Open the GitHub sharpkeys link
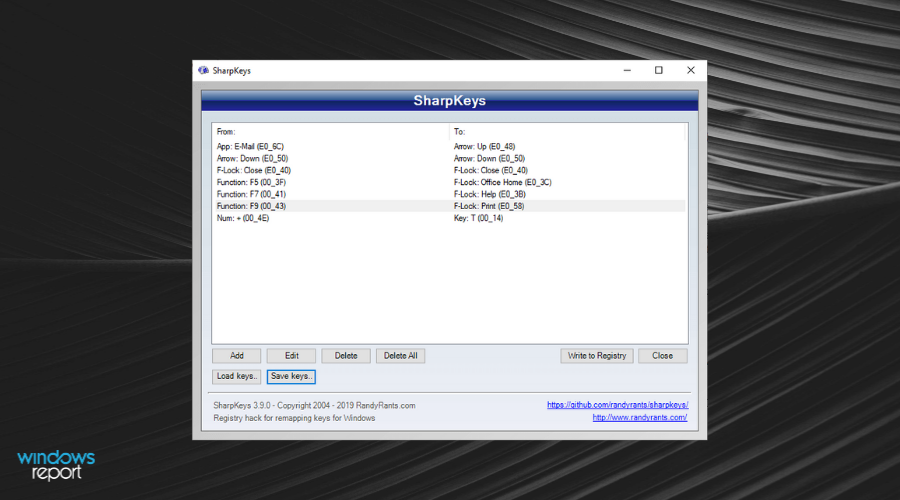Viewport: 900px width, 500px height. [618, 405]
